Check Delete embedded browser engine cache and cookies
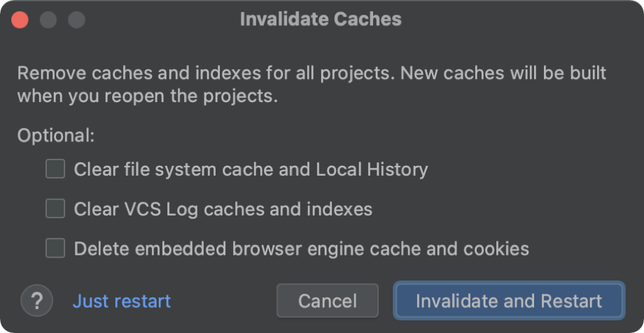 pos(55,248)
